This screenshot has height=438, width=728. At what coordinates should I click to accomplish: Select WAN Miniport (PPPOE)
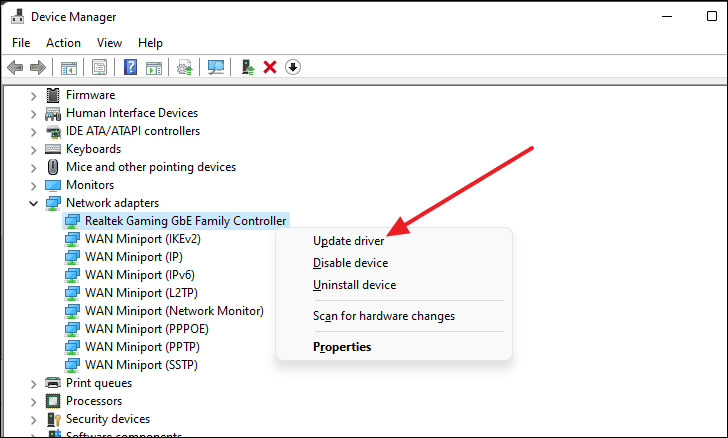(147, 329)
